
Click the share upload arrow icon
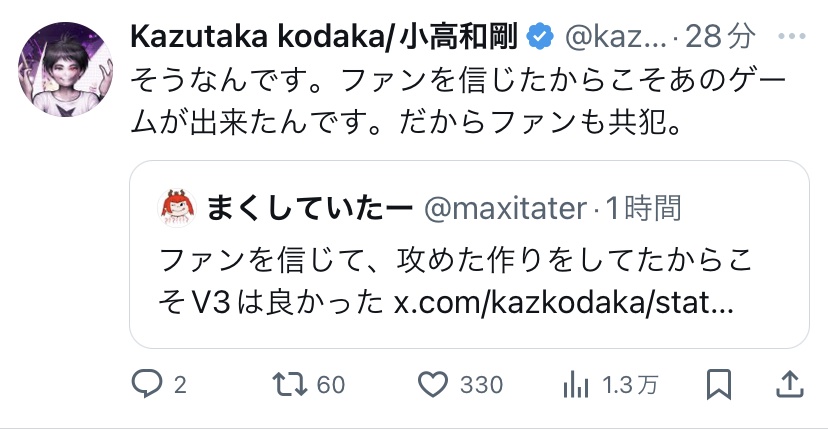click(x=789, y=383)
